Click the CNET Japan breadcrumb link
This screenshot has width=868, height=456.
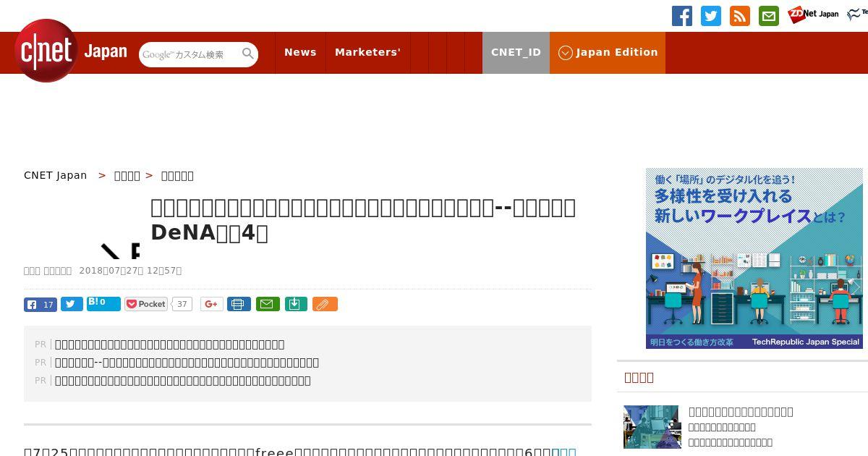pyautogui.click(x=56, y=175)
